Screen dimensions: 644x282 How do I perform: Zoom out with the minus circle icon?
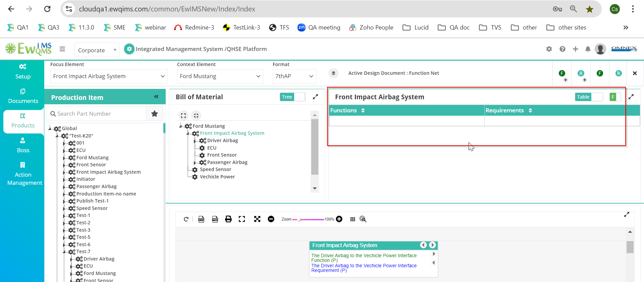pyautogui.click(x=271, y=219)
